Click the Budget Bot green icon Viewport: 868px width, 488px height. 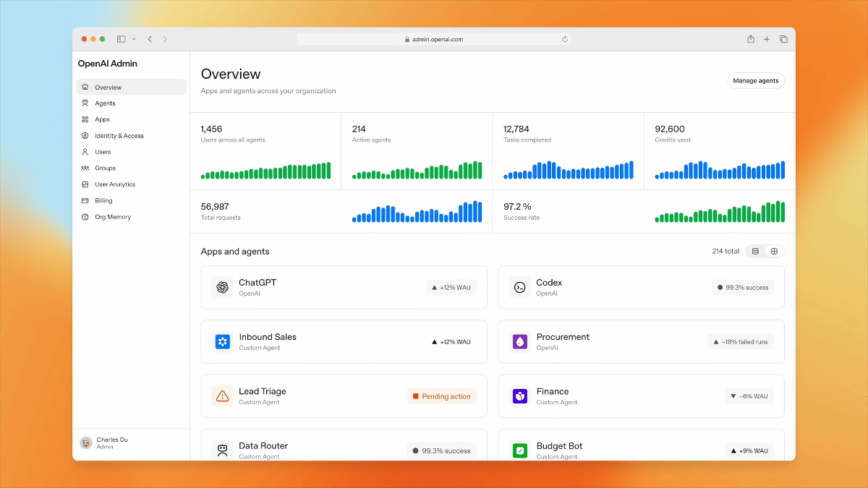(519, 450)
